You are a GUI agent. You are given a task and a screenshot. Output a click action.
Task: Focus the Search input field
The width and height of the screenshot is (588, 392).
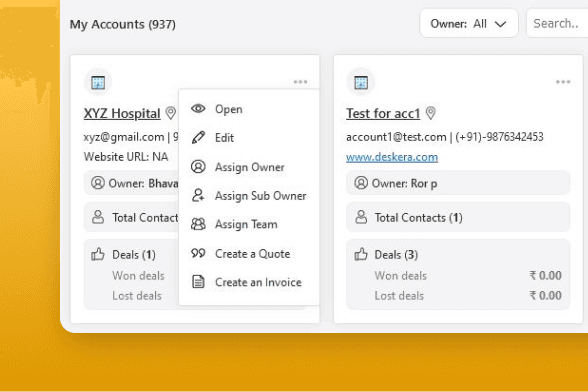557,24
